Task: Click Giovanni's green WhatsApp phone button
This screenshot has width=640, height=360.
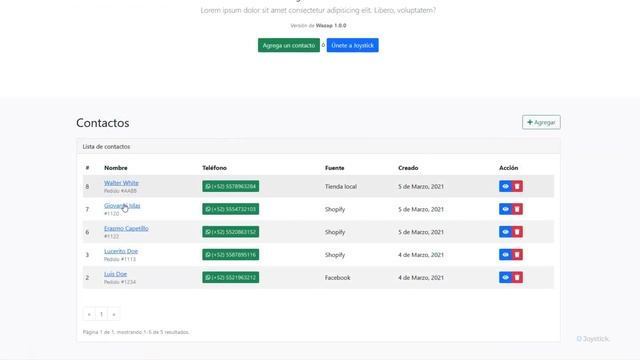Action: pos(231,209)
